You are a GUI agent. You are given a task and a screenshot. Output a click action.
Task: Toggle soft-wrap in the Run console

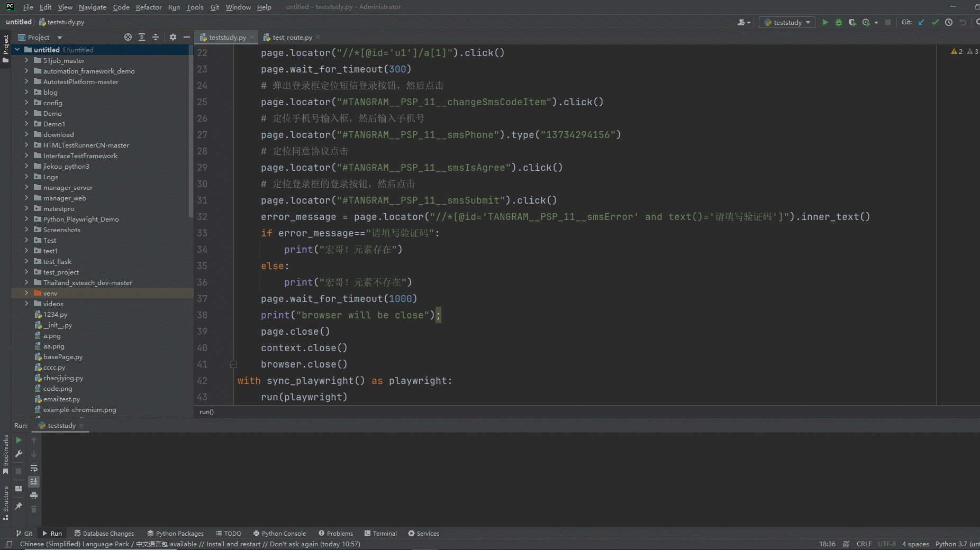(x=34, y=468)
